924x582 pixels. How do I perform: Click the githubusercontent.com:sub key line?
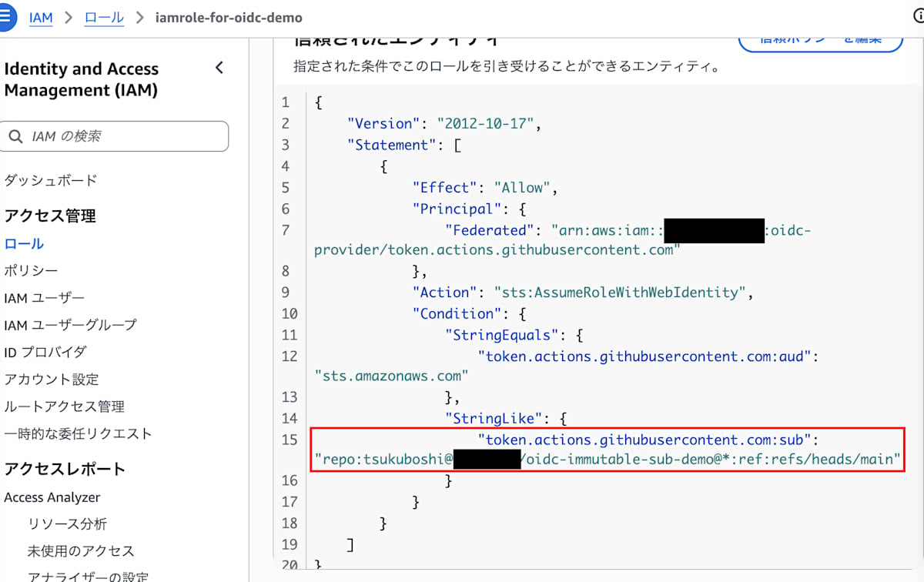click(648, 440)
